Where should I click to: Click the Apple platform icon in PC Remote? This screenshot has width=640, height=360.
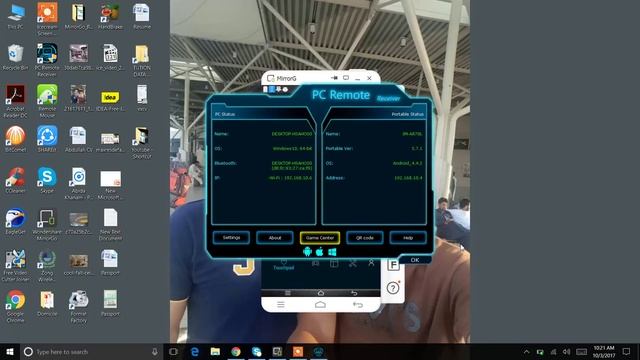coord(320,252)
